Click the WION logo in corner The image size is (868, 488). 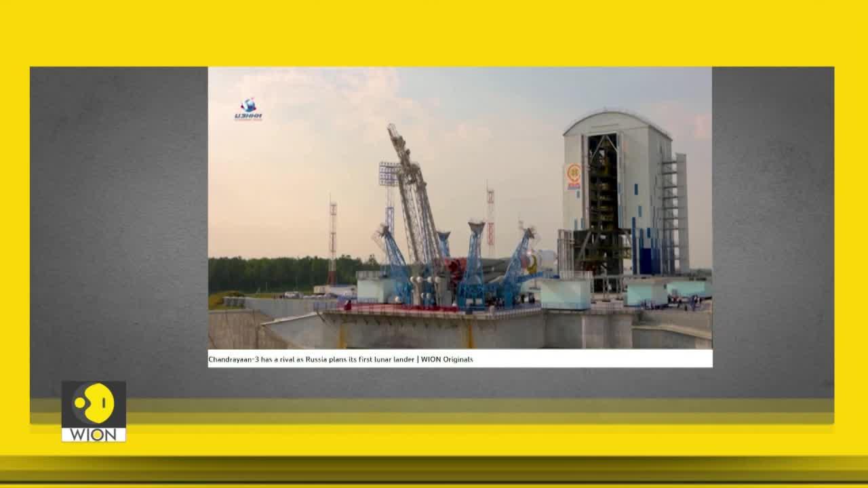pyautogui.click(x=94, y=411)
